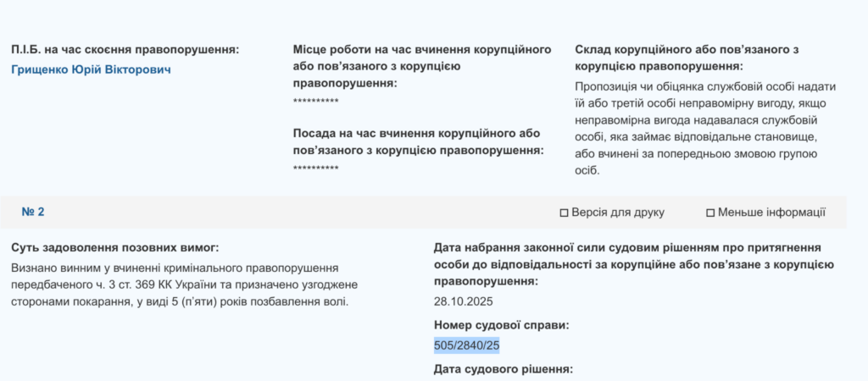Click the Посада на час вчинення label

419,142
